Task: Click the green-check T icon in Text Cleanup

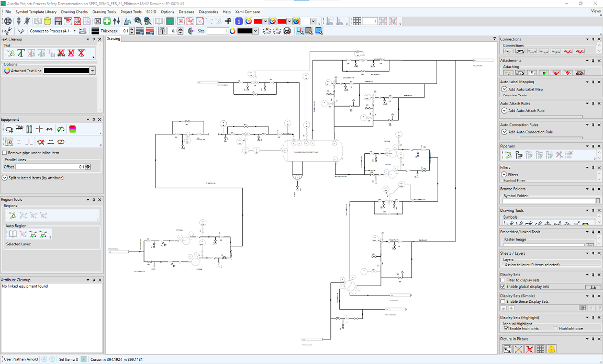Action: (21, 53)
